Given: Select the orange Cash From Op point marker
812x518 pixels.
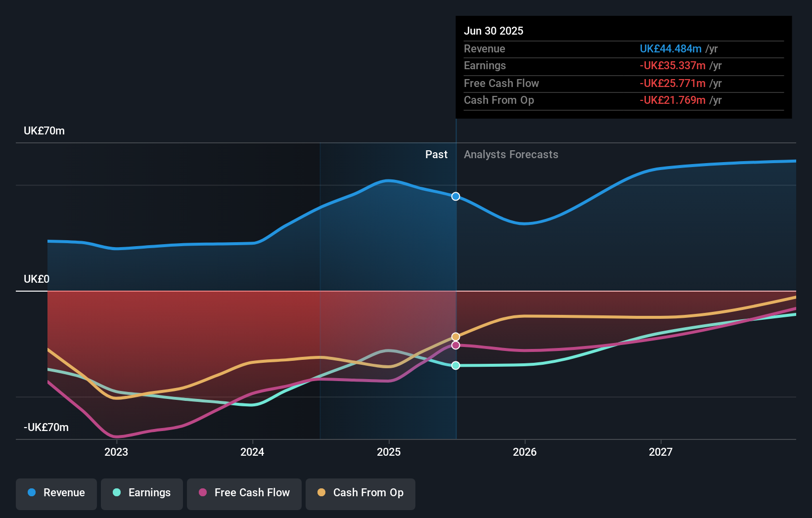Looking at the screenshot, I should point(455,336).
